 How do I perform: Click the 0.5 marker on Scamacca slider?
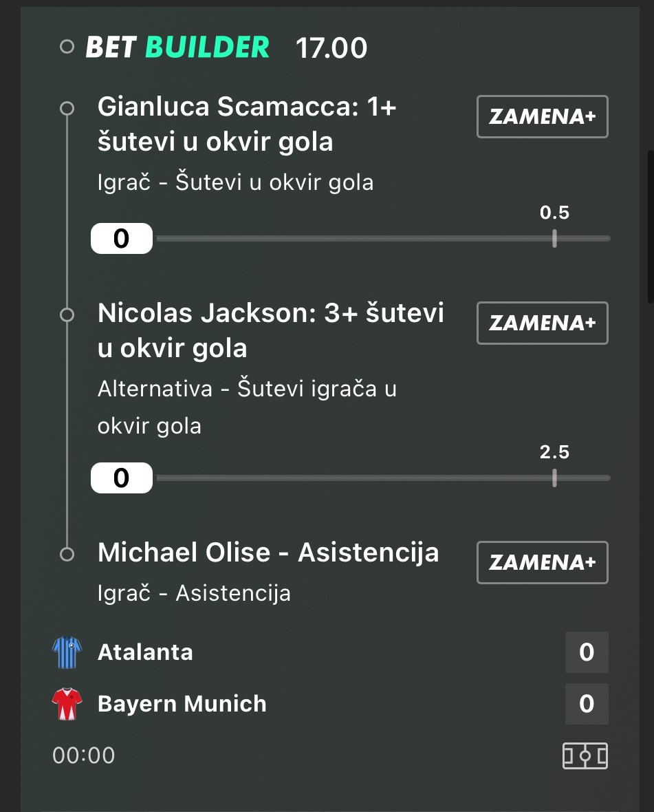click(554, 238)
